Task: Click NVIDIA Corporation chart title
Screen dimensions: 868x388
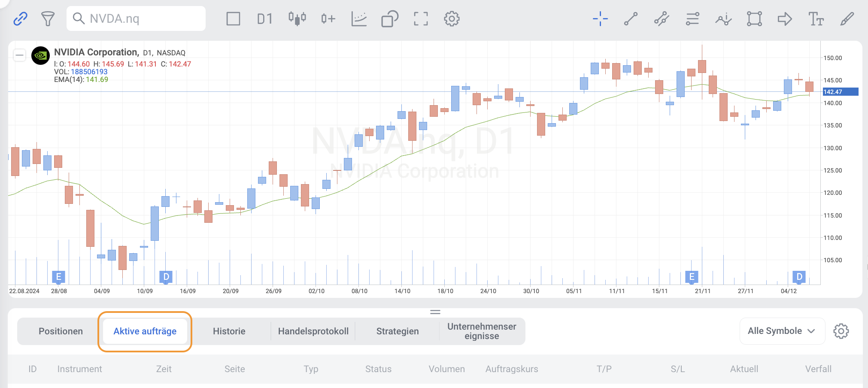Action: click(96, 52)
